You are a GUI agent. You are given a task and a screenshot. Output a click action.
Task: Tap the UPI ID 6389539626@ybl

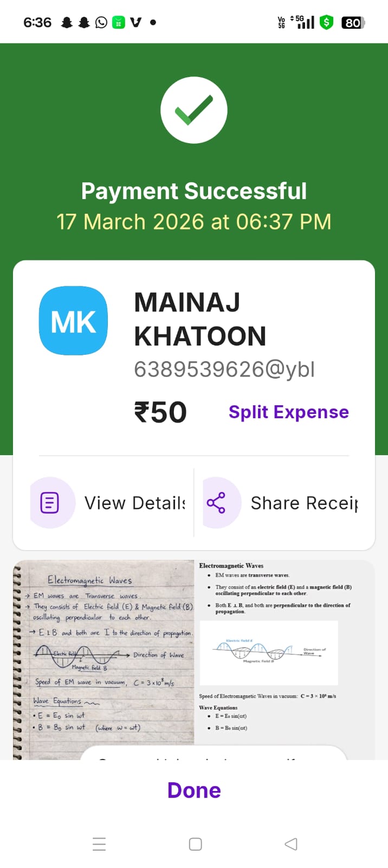click(x=224, y=369)
